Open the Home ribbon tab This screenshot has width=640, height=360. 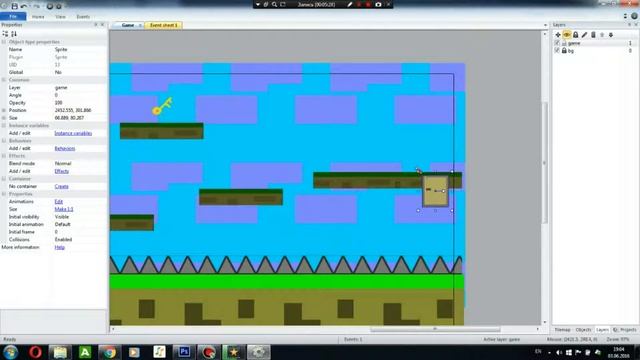coord(38,17)
